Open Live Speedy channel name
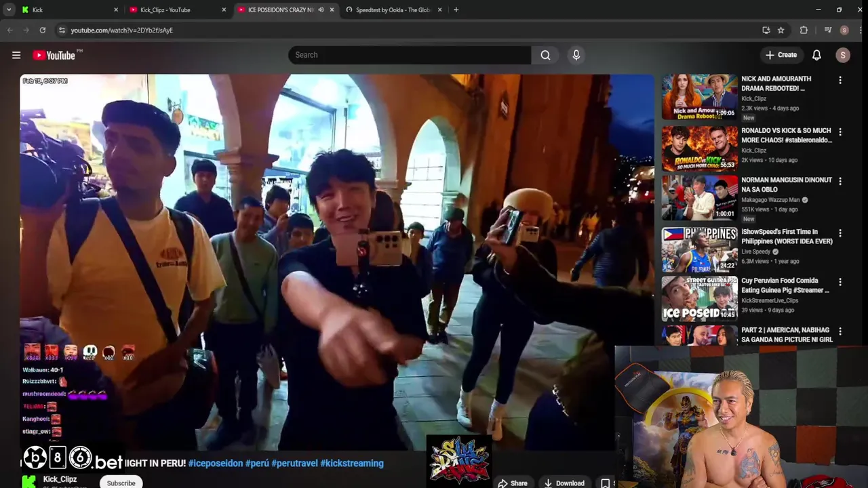This screenshot has height=488, width=868. (755, 251)
